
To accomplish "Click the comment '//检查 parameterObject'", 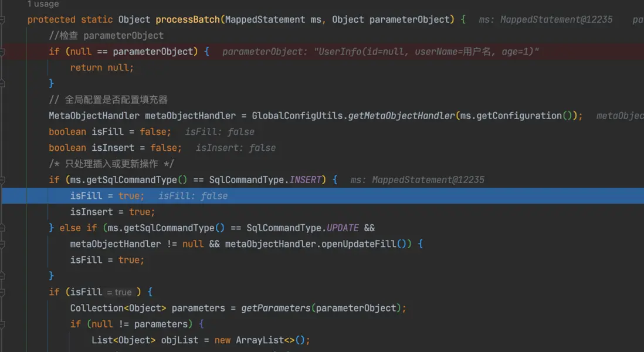I will [x=106, y=36].
